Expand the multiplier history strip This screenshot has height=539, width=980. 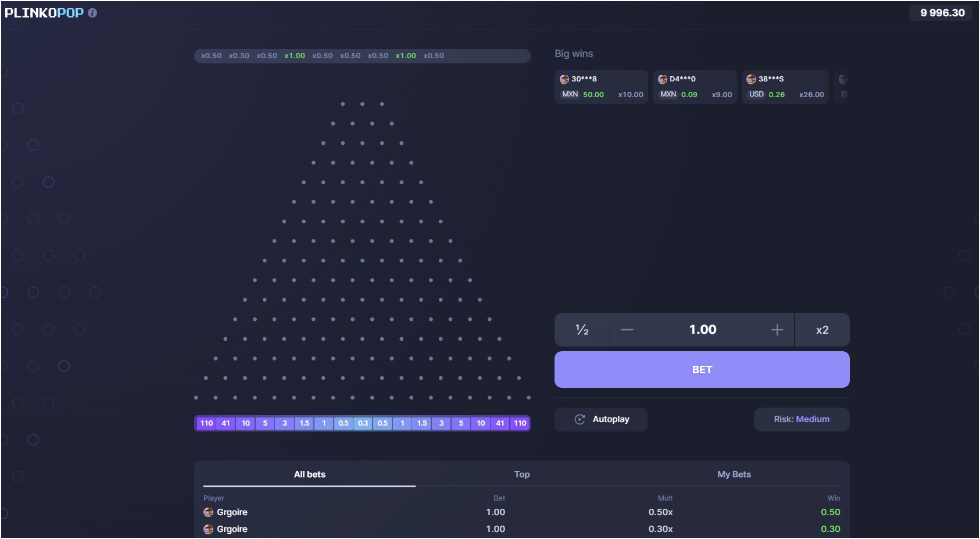pos(362,56)
